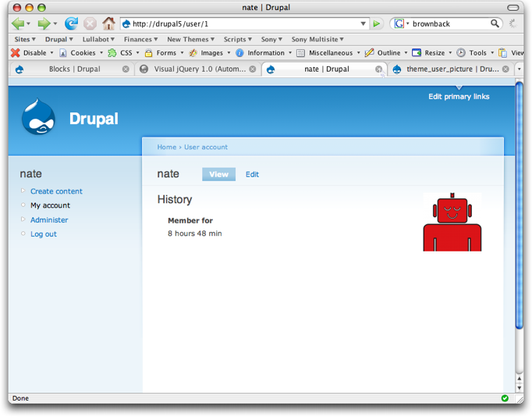Image resolution: width=532 pixels, height=417 pixels.
Task: Click the toolbar toggle pill button in title bar
Action: pos(513,8)
